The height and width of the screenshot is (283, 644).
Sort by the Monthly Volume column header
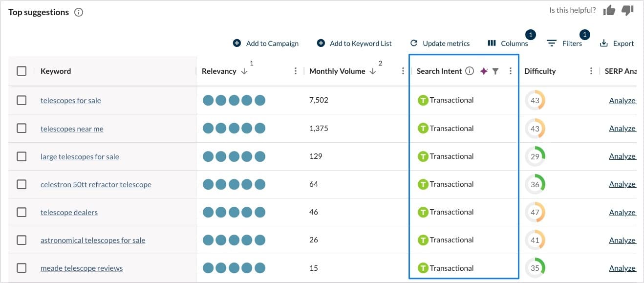tap(337, 71)
